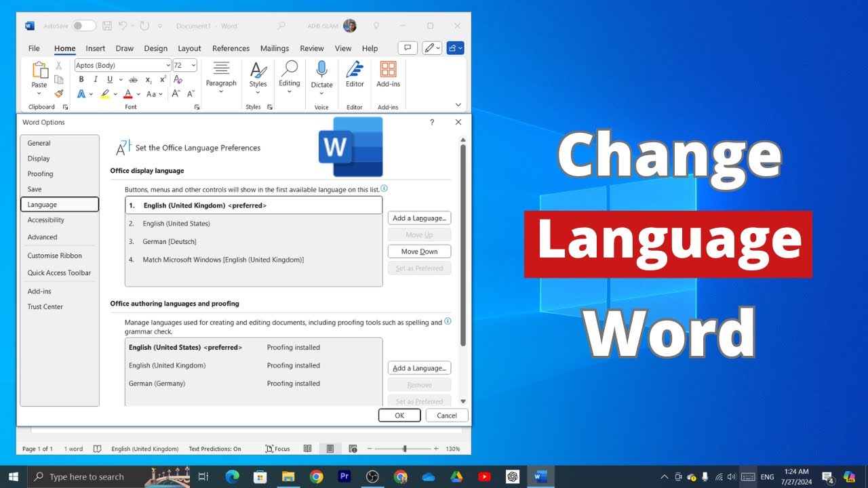Select German [Deutsch] in display language list
This screenshot has height=488, width=868.
pyautogui.click(x=254, y=241)
